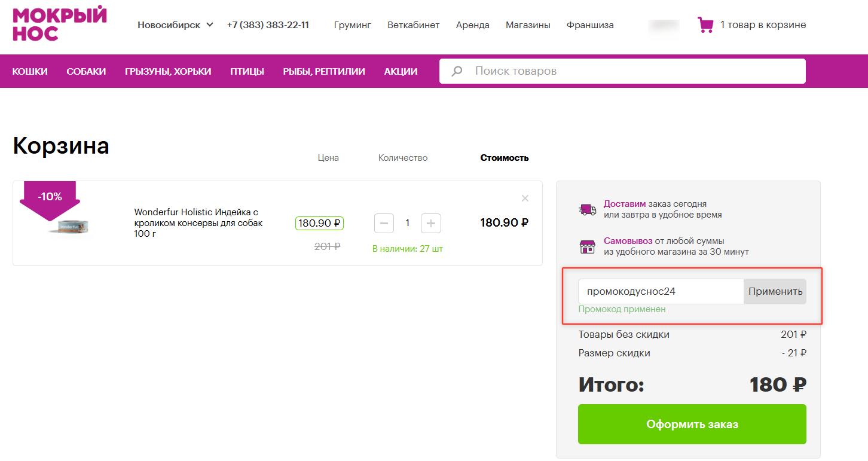Open the Груминг link in header
The width and height of the screenshot is (868, 461).
point(352,25)
